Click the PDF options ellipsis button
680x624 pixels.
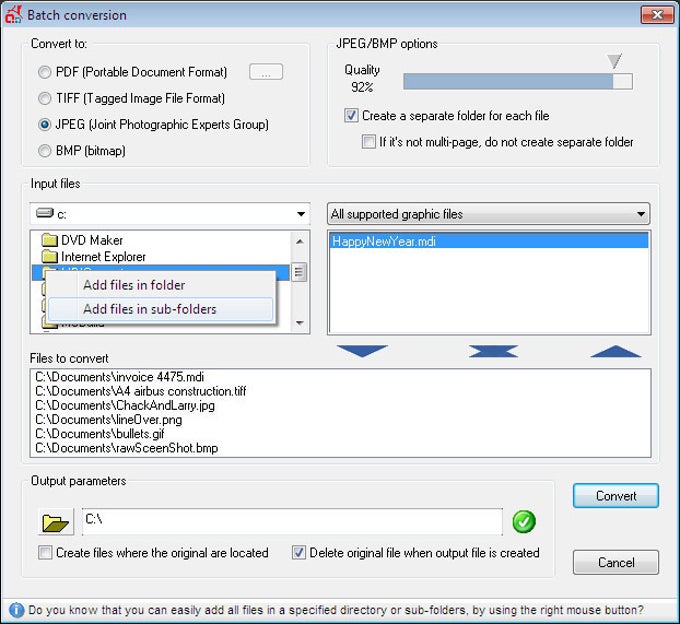point(266,72)
